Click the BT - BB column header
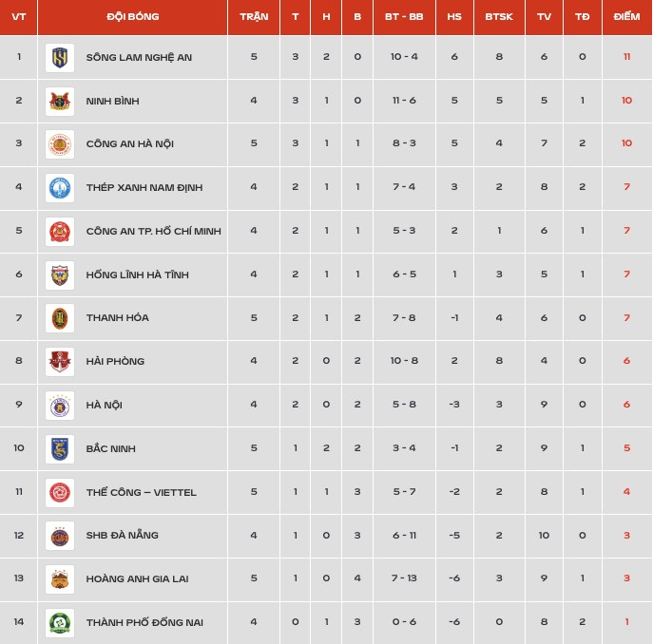653x644 pixels. pos(404,17)
